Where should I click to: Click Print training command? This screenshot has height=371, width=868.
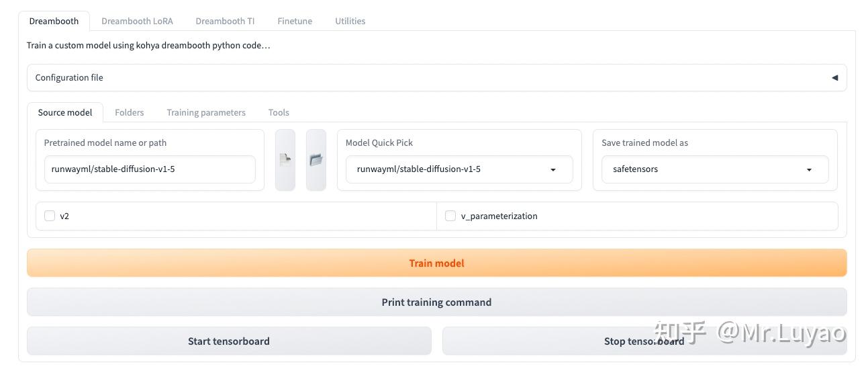click(436, 302)
